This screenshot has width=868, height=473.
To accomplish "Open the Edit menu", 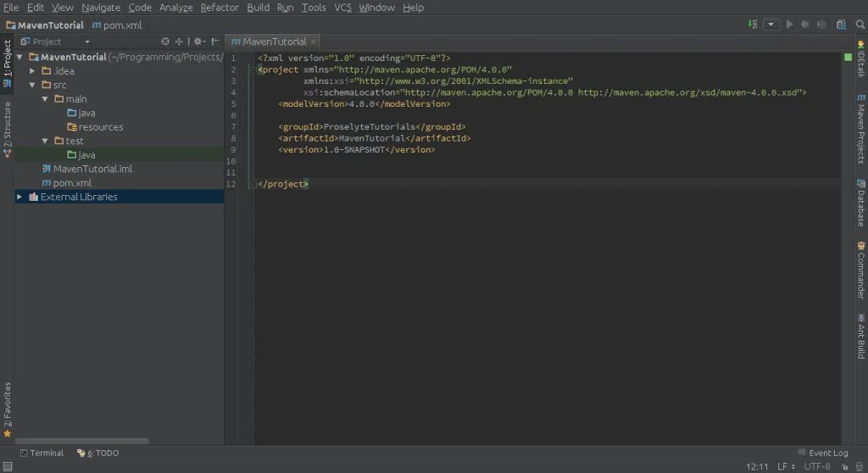I will pos(36,8).
